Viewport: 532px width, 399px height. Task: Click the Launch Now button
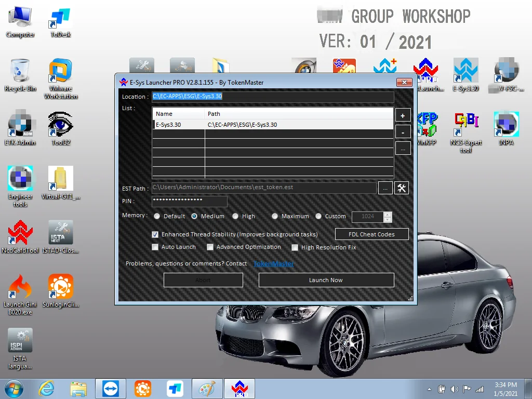326,280
